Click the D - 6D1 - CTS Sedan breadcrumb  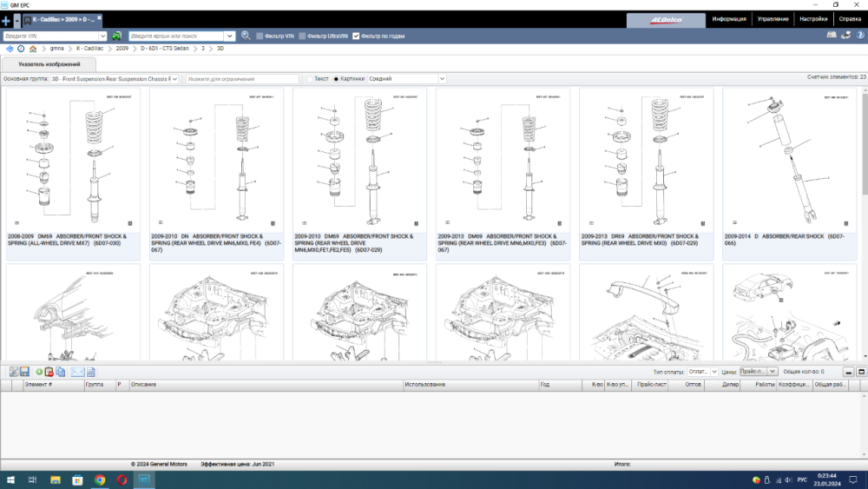(164, 49)
